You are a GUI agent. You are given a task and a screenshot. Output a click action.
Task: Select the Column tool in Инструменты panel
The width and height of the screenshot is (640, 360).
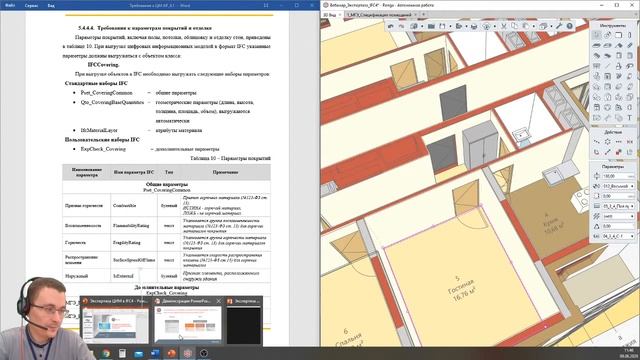point(629,35)
